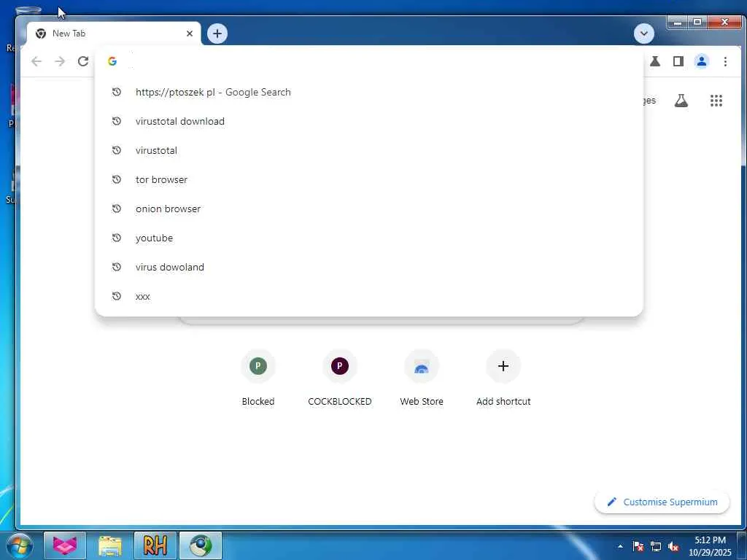The height and width of the screenshot is (560, 747).
Task: Click the Supermium taskbar icon
Action: [201, 545]
